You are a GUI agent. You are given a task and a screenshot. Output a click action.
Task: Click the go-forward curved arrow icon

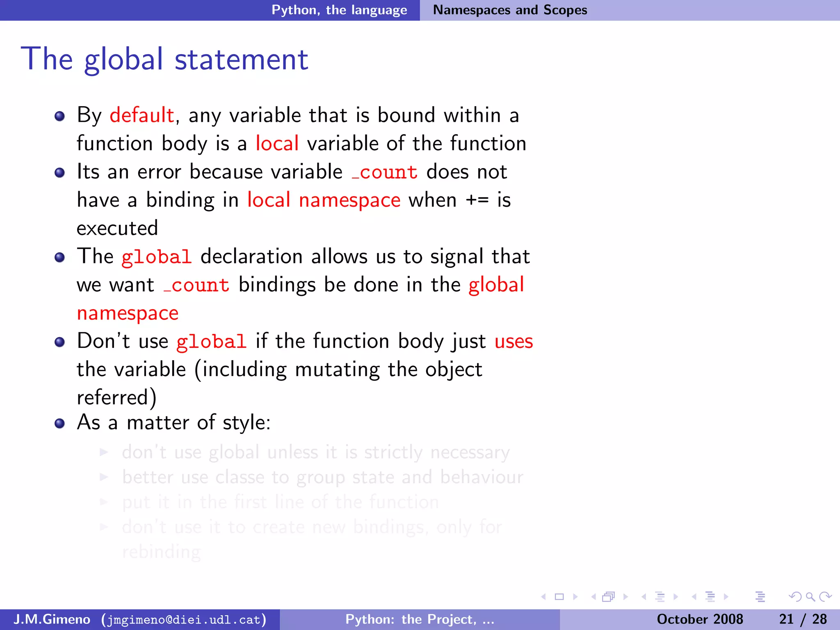coord(825,597)
